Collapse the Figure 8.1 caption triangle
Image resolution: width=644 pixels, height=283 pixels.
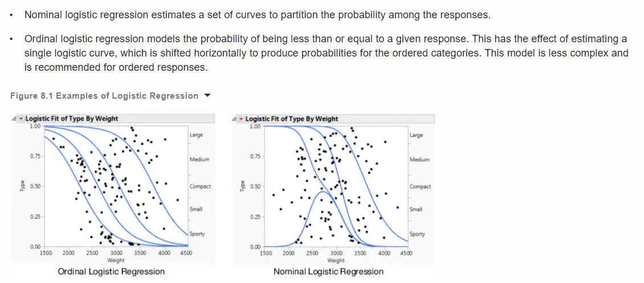[x=207, y=95]
